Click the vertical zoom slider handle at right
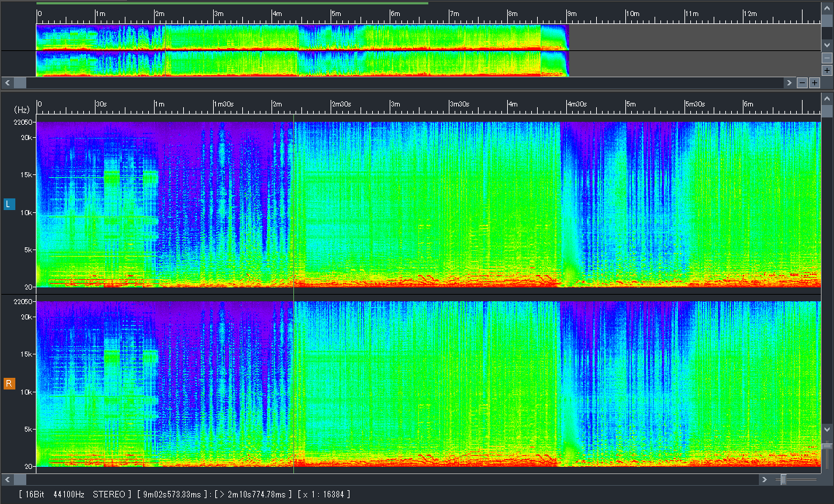This screenshot has height=504, width=834. click(x=827, y=446)
